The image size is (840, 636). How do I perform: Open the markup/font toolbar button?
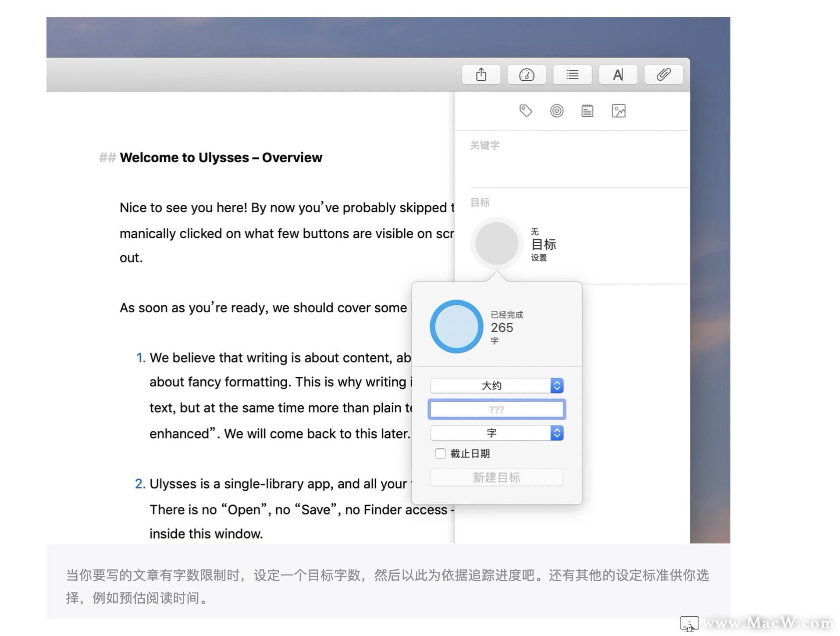[x=618, y=75]
